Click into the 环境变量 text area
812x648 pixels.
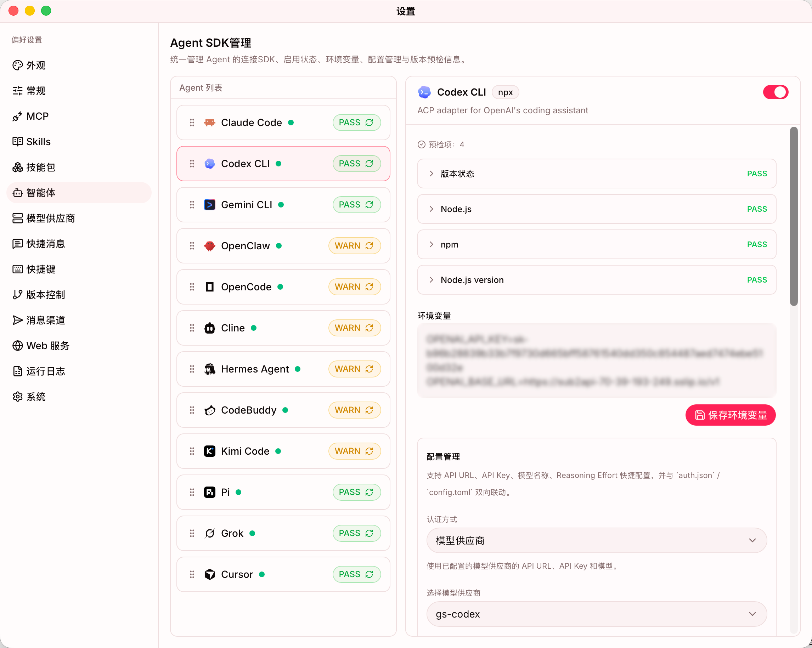pyautogui.click(x=597, y=360)
